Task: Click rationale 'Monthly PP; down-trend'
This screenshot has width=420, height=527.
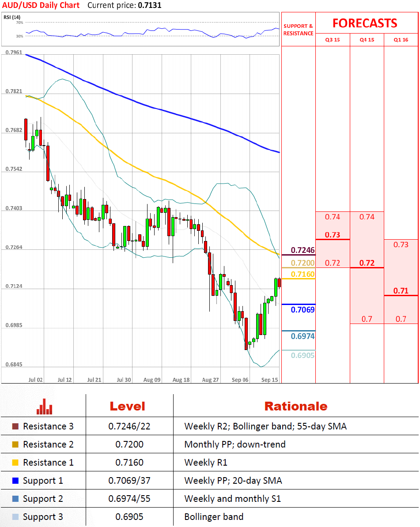Action: [x=235, y=444]
